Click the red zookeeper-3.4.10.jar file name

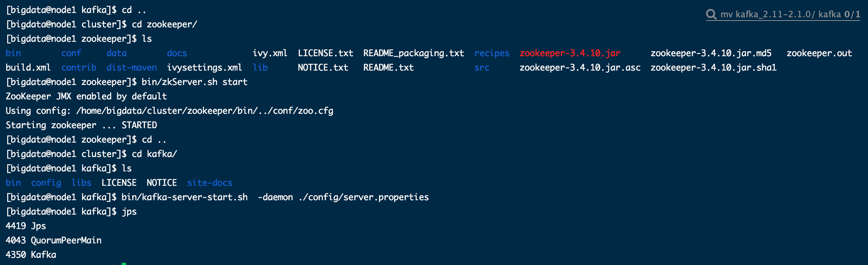570,53
